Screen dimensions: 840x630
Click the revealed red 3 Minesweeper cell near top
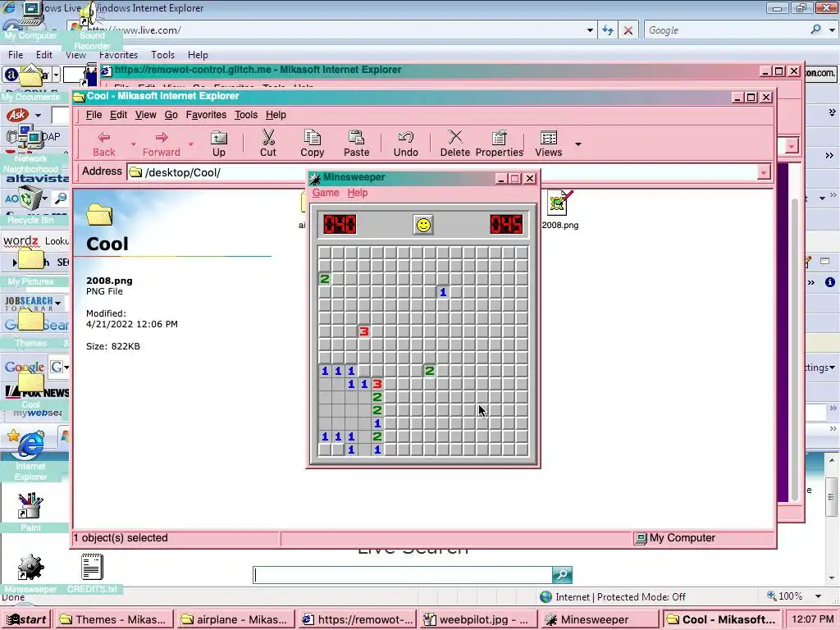[x=364, y=331]
